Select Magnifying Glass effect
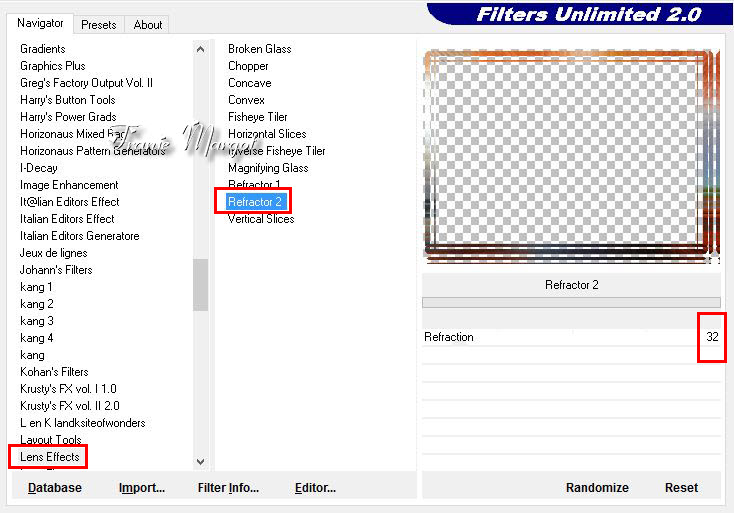 click(268, 168)
